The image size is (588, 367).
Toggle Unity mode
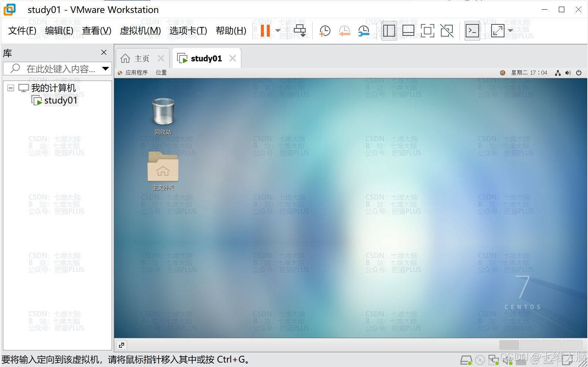point(447,31)
